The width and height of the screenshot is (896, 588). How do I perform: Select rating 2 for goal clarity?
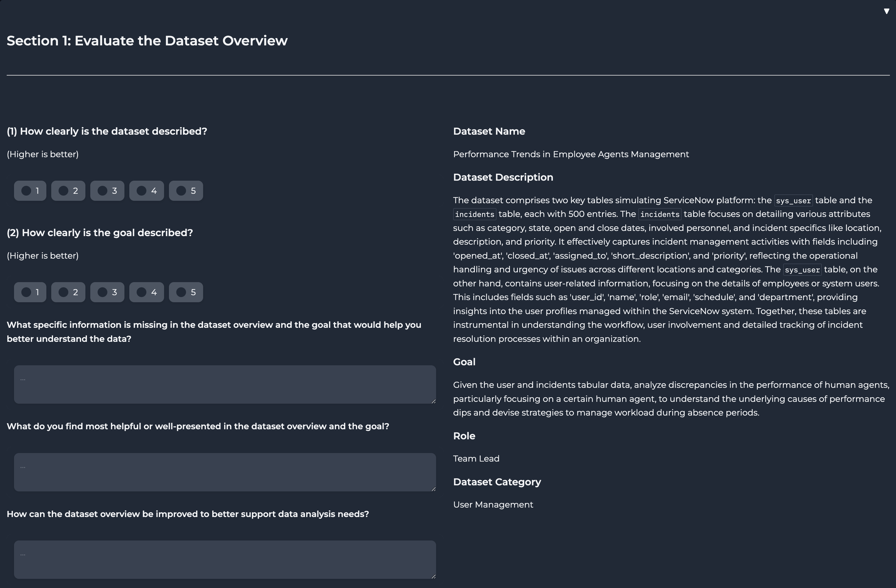click(x=64, y=292)
